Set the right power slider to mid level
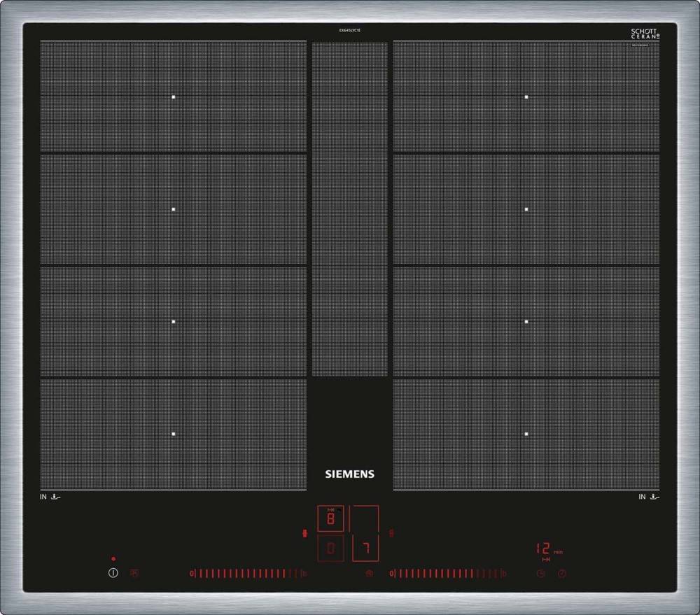Screen dimensions: 700x615 [x=447, y=574]
